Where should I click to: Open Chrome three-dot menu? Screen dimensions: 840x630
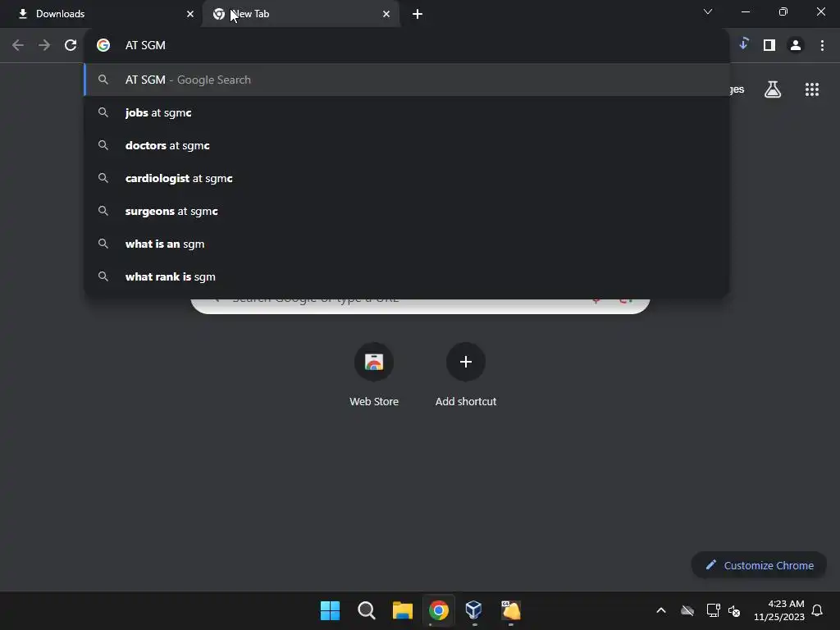click(822, 45)
